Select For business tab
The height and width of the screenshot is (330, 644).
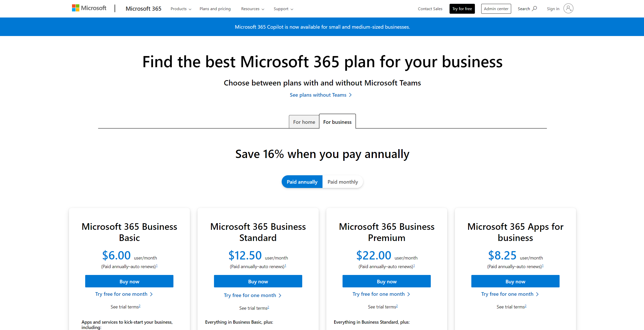tap(337, 122)
